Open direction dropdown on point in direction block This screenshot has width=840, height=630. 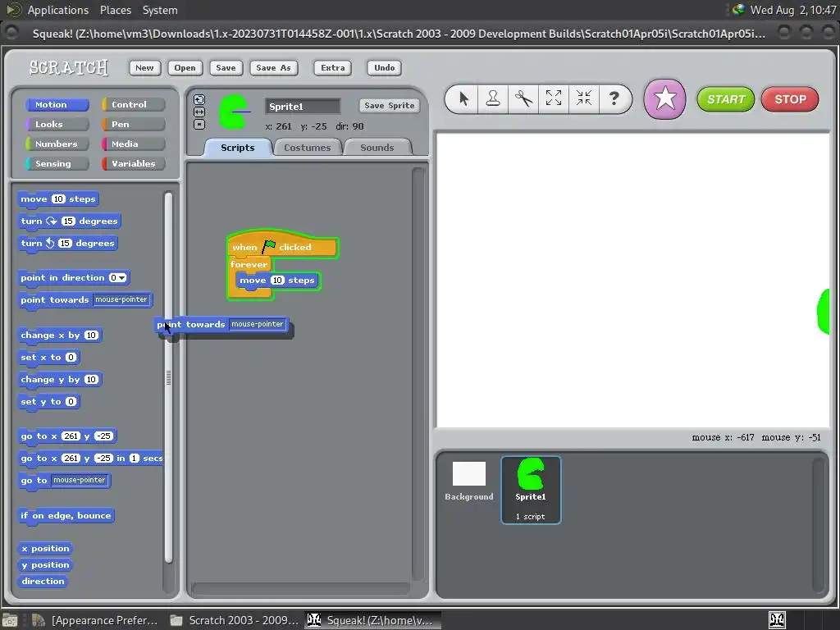(123, 277)
